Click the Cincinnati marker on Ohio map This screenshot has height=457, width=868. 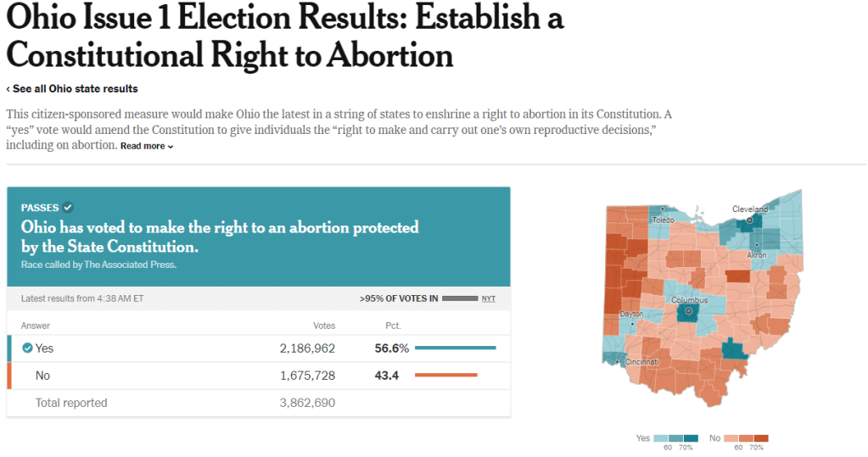click(x=617, y=362)
